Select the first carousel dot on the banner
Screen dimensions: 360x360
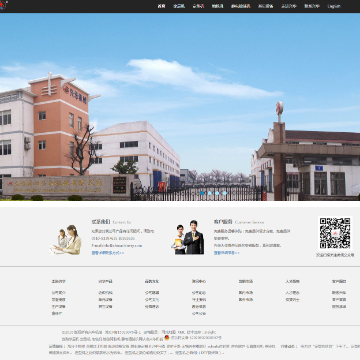pyautogui.click(x=202, y=193)
